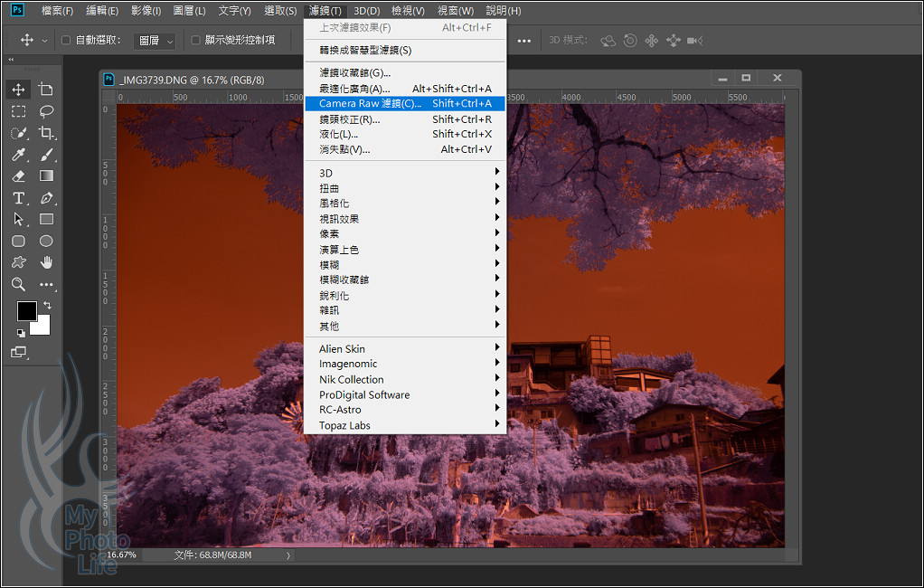Select the Lasso tool
The height and width of the screenshot is (588, 924).
tap(46, 111)
